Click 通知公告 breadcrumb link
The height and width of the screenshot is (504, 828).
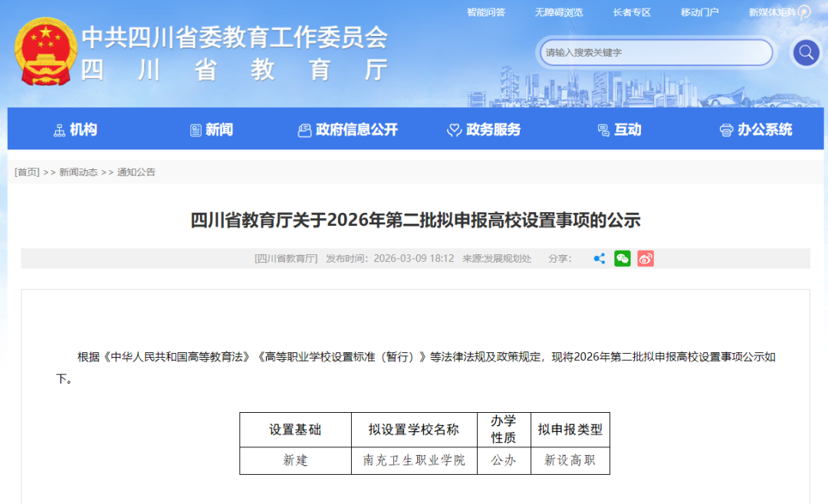click(x=136, y=172)
